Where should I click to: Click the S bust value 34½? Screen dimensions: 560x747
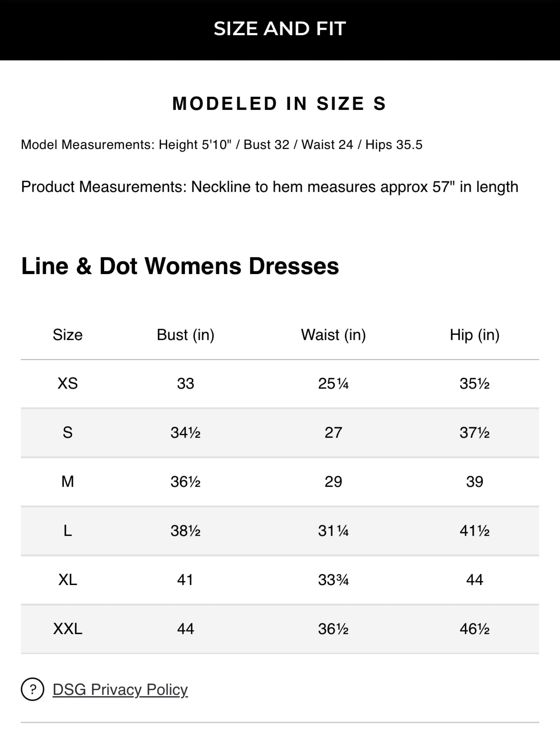[186, 433]
